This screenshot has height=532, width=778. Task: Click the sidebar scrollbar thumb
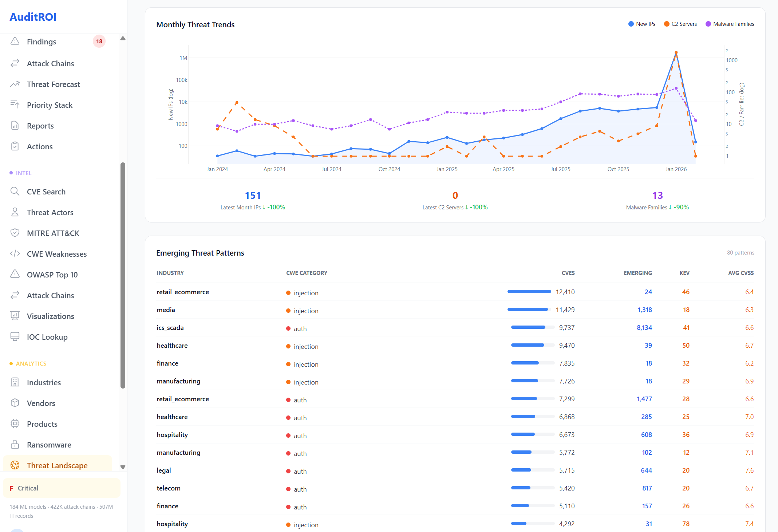123,276
